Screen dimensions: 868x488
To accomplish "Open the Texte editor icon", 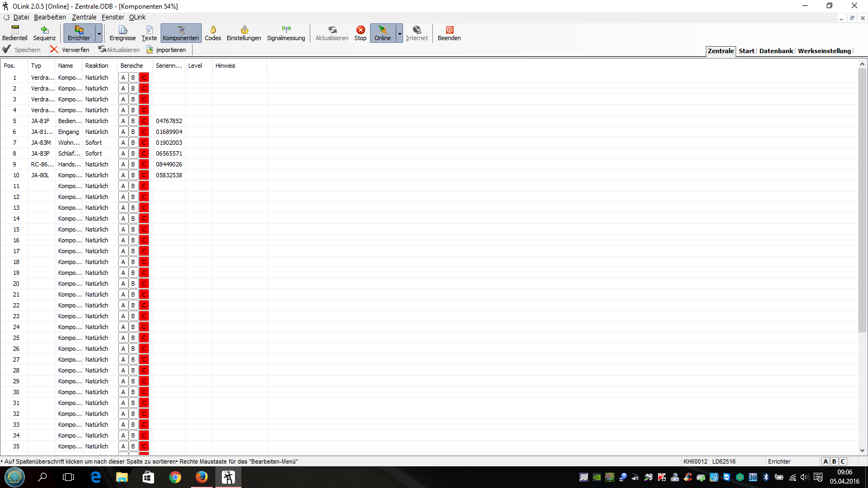I will pyautogui.click(x=149, y=33).
